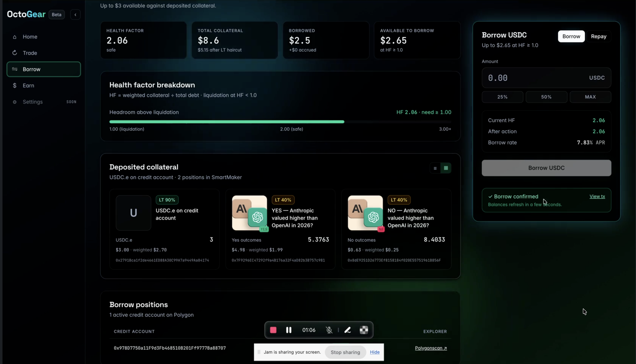Click the Borrow confirmed checkmark
The width and height of the screenshot is (636, 364).
point(490,197)
